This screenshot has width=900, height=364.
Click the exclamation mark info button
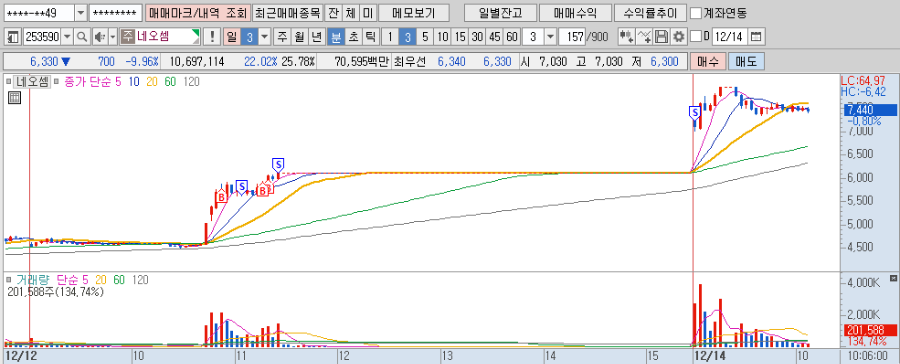point(212,37)
